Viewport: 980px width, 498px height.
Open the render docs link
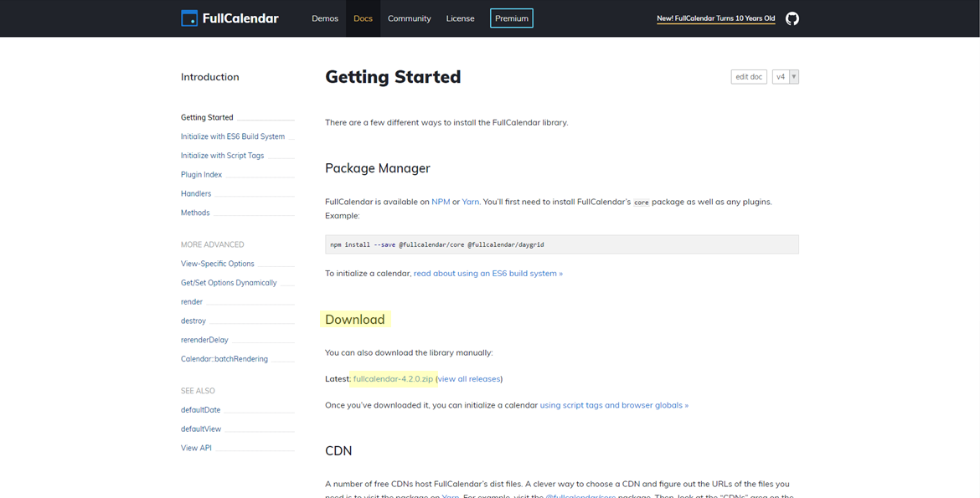(x=192, y=302)
